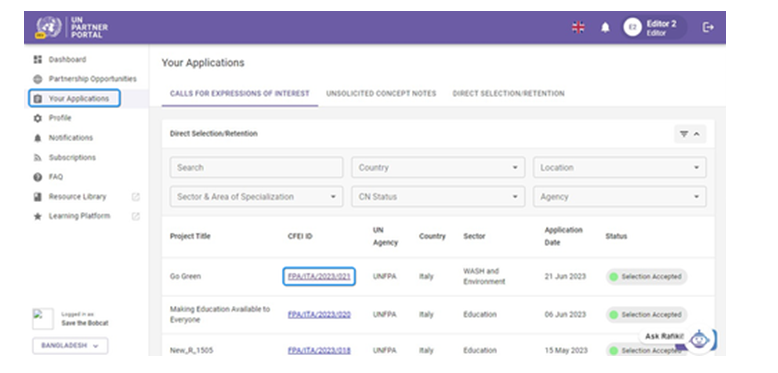
Task: Open CFEI link FPA/ITA/2023/021
Action: point(319,277)
